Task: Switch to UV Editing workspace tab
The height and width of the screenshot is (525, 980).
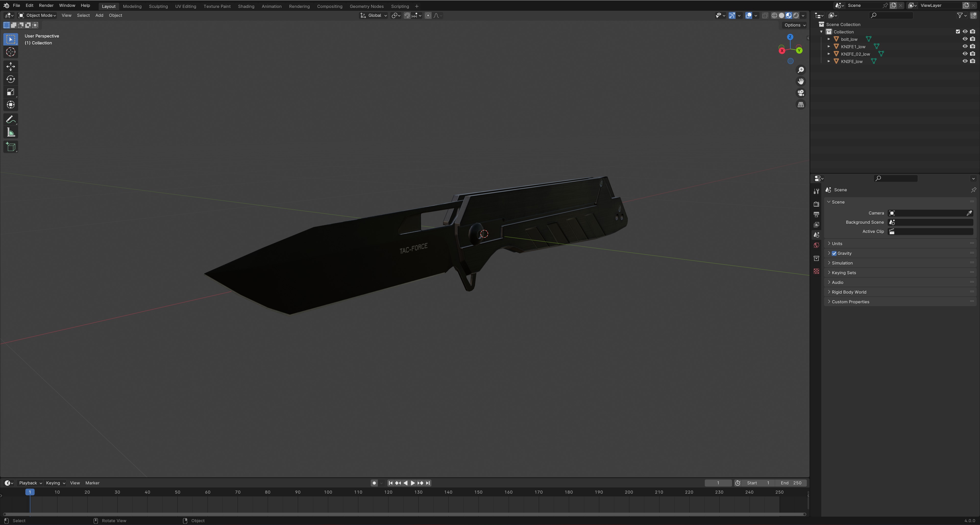Action: tap(186, 6)
